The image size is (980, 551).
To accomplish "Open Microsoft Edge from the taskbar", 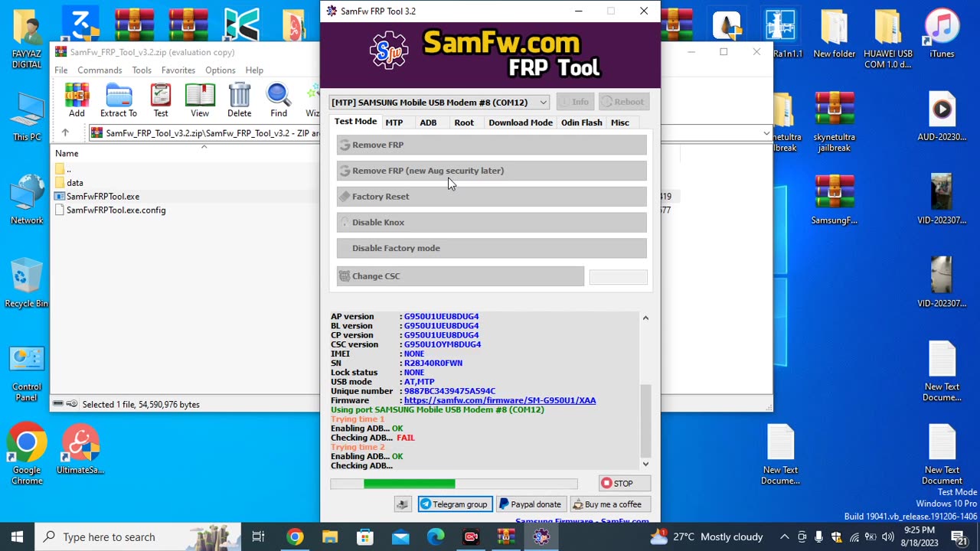I will (x=436, y=537).
